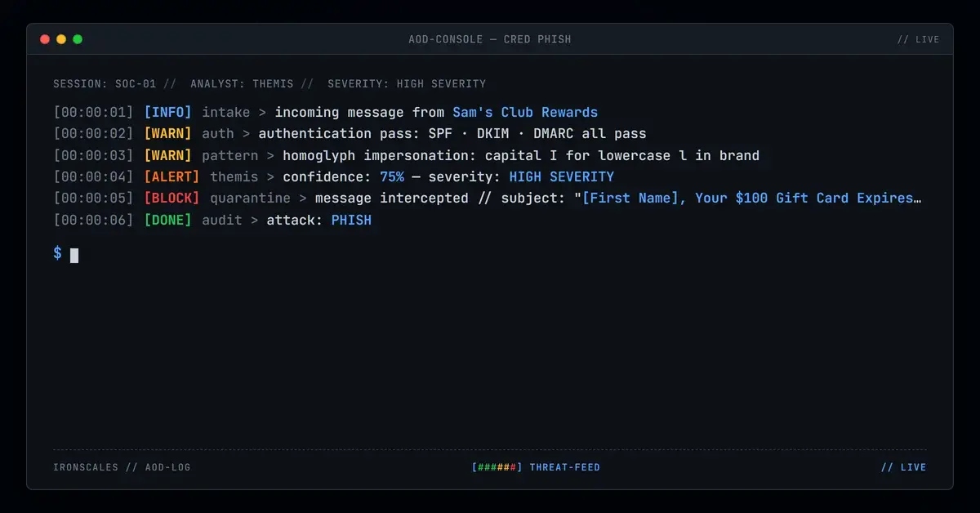Image resolution: width=980 pixels, height=513 pixels.
Task: Click the word pattern in warn line
Action: coord(230,155)
